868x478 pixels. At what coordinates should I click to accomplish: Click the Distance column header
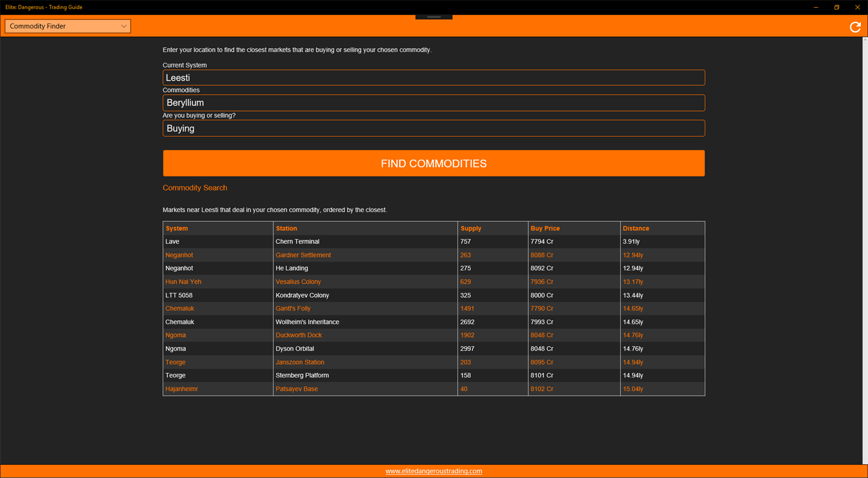[x=636, y=228]
